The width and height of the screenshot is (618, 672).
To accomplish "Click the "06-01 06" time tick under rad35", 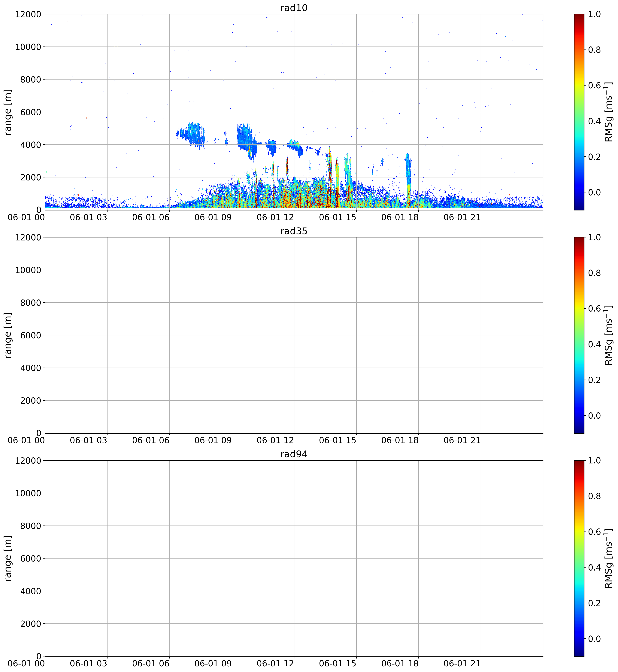I will 151,440.
